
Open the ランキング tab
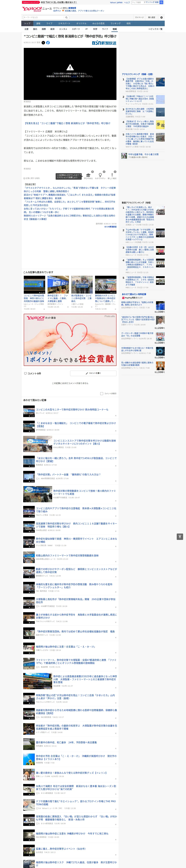115,24
